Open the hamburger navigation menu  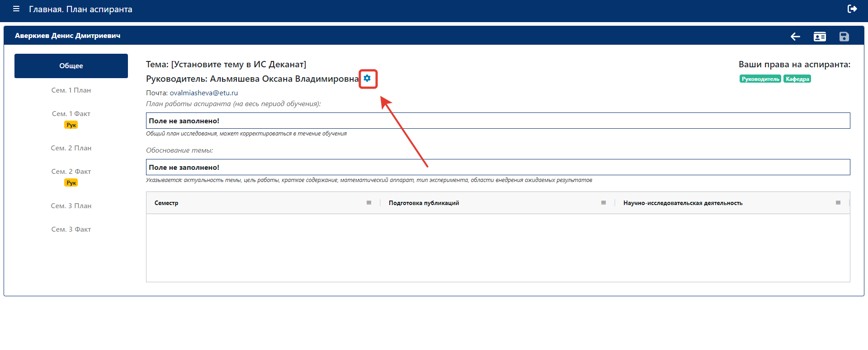pos(16,9)
